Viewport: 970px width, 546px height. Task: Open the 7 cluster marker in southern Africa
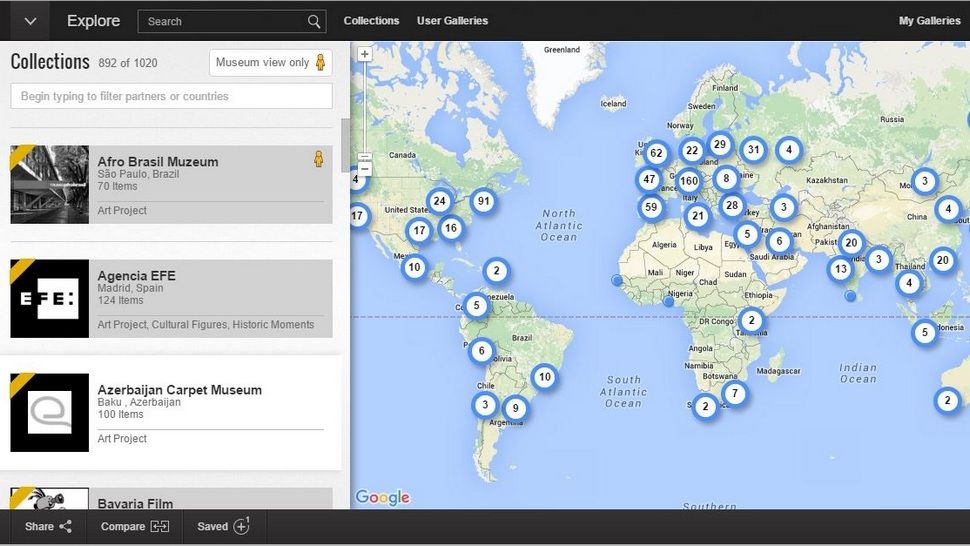click(x=734, y=393)
